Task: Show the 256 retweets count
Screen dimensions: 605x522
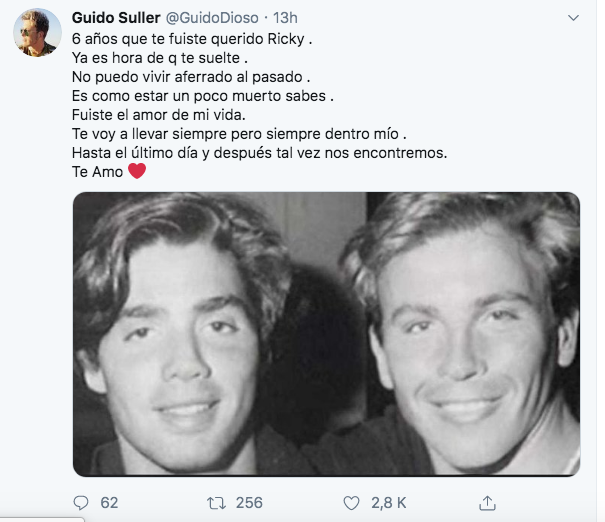Action: tap(249, 503)
